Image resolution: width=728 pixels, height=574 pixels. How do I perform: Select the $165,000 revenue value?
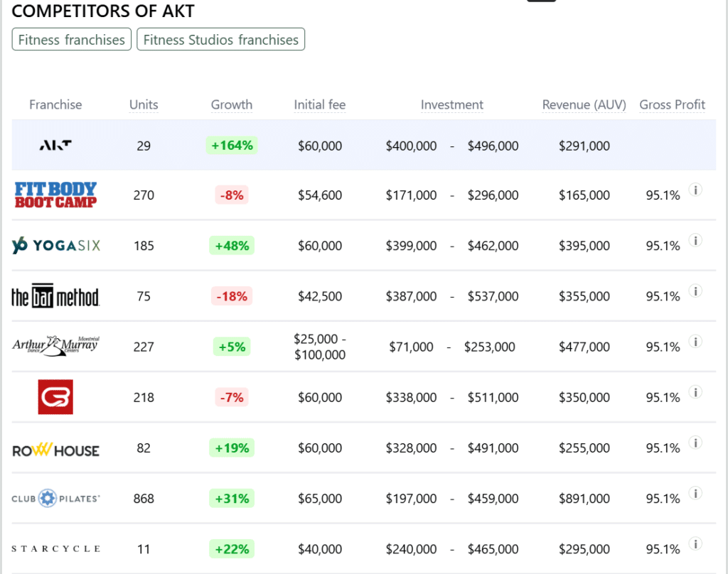point(584,195)
